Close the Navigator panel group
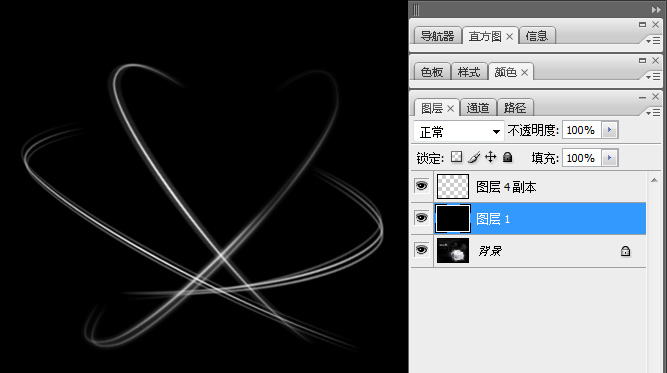 [x=656, y=25]
